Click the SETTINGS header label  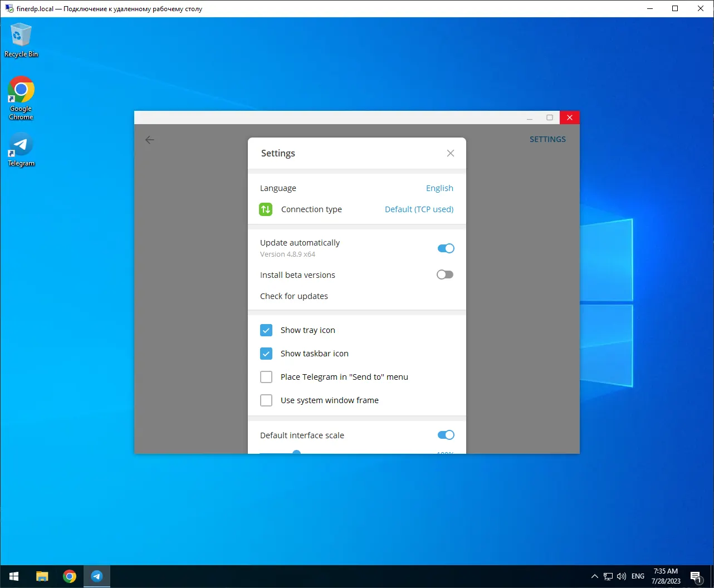(547, 139)
